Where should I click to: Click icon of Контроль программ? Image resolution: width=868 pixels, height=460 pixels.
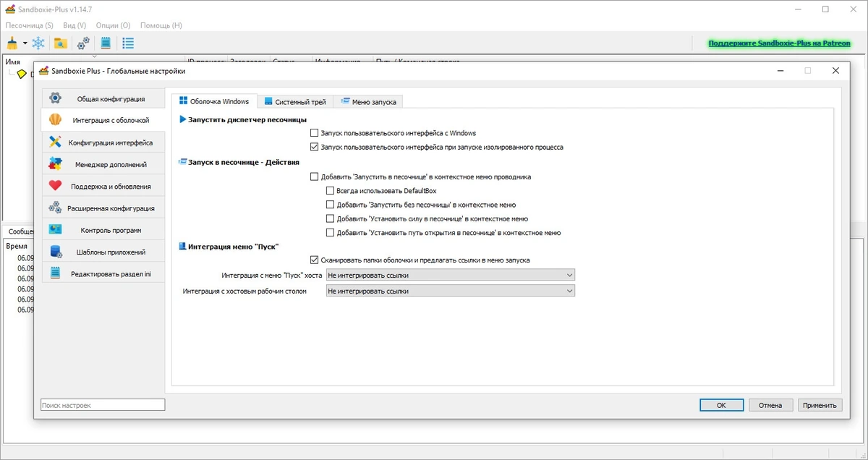(x=55, y=230)
